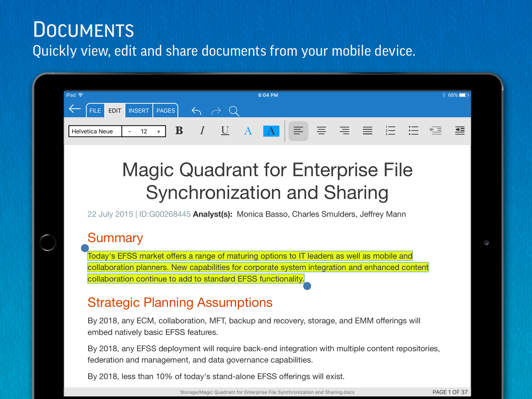Justify the paragraph text

(x=368, y=131)
